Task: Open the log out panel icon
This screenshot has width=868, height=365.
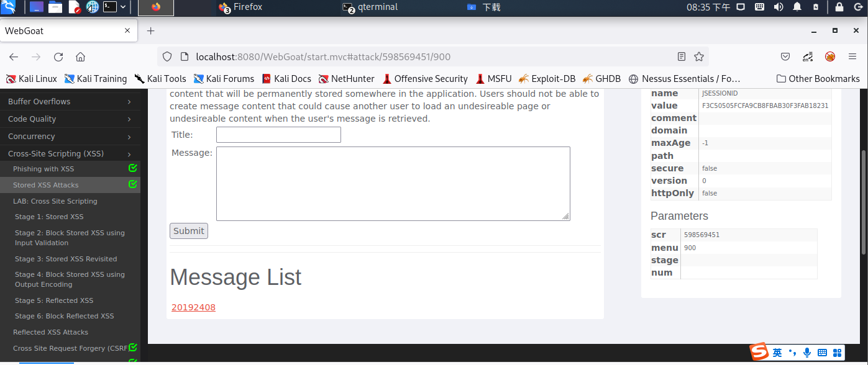Action: click(858, 7)
